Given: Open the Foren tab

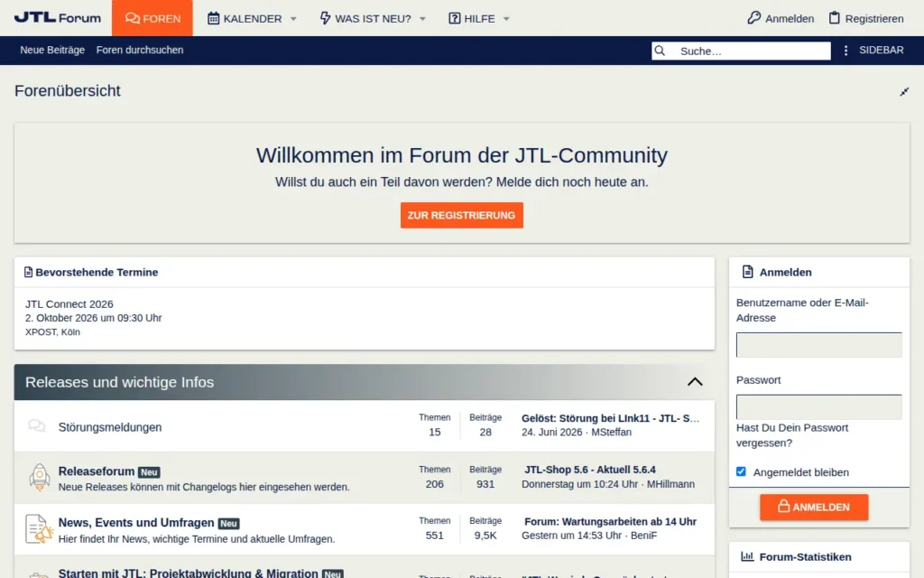Looking at the screenshot, I should [152, 18].
